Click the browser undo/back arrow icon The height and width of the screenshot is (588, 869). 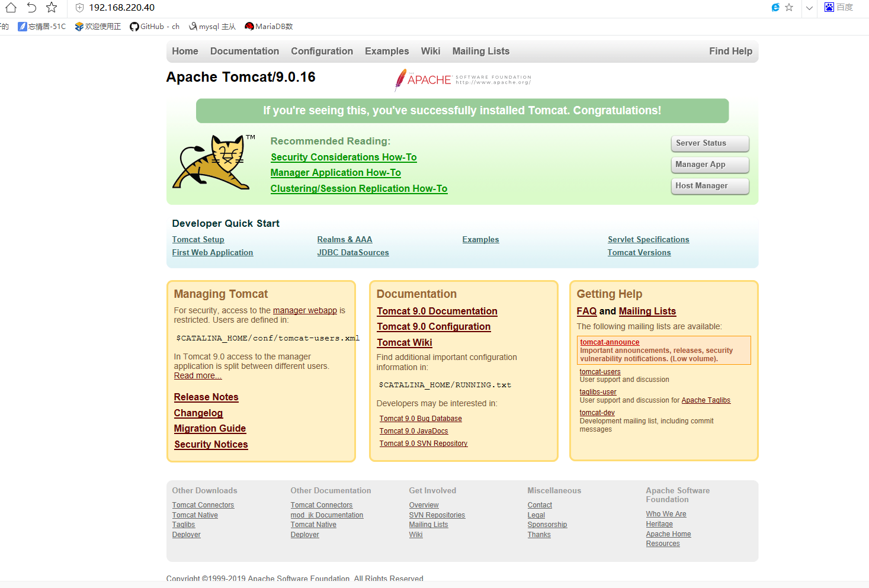[31, 8]
